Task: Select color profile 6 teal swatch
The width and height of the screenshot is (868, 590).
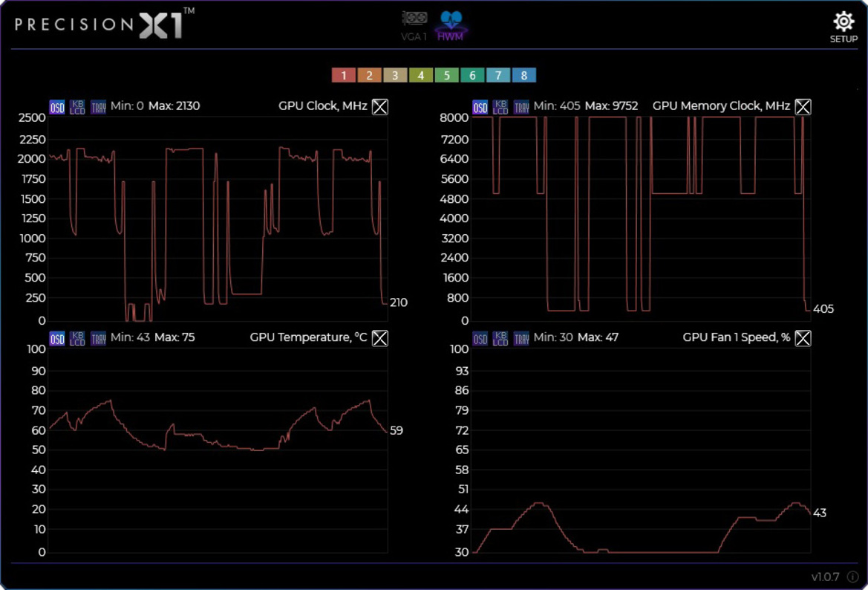Action: [x=472, y=75]
